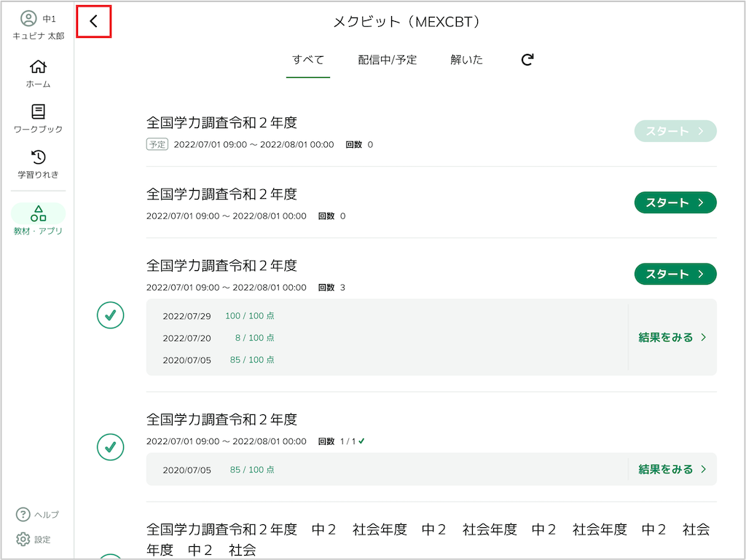Switch to 解いた tab
This screenshot has width=746, height=560.
[x=467, y=60]
